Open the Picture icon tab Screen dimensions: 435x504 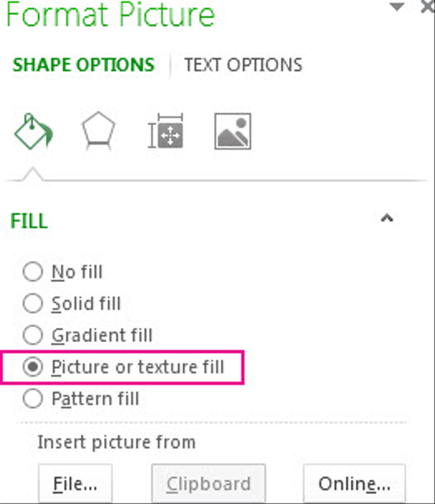232,131
